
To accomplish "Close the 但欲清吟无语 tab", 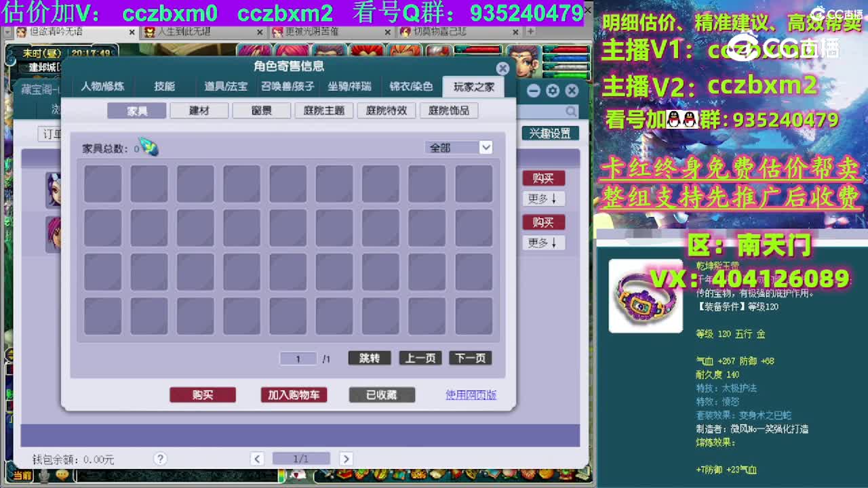I will tap(131, 32).
